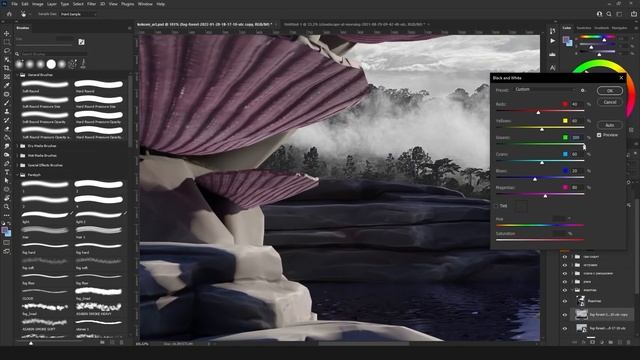Viewport: 640px width, 360px height.
Task: Select the Paint Bucket tool
Action: point(7,137)
